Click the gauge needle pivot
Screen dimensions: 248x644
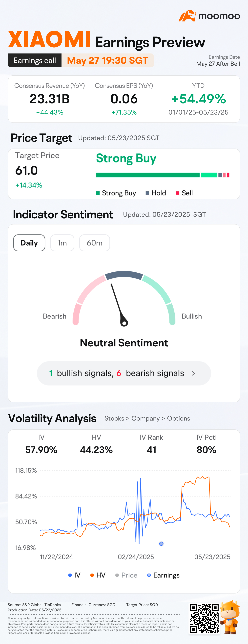(124, 323)
